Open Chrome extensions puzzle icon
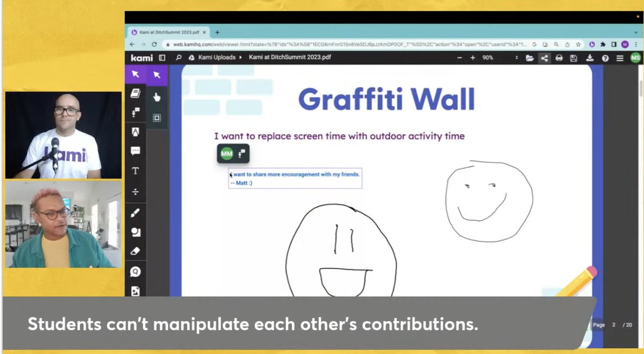 coord(603,45)
